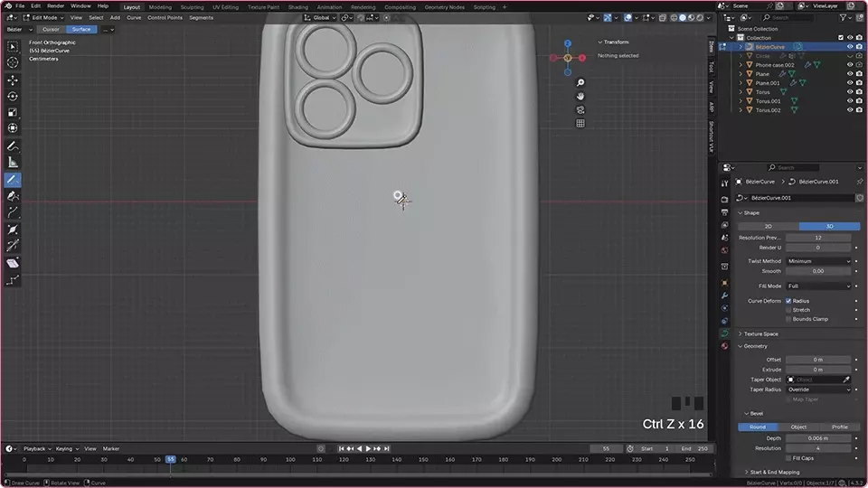
Task: Expand the Phone case.002 tree item
Action: tap(741, 65)
